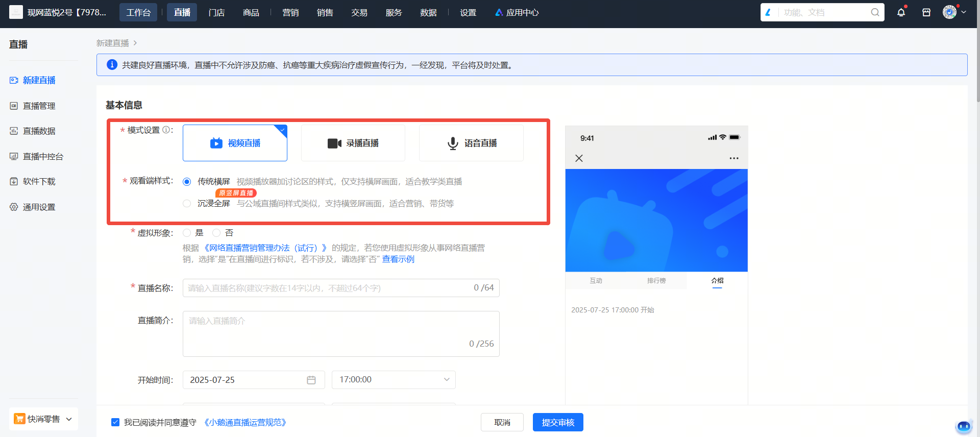Open 查看示例 link

[x=398, y=259]
